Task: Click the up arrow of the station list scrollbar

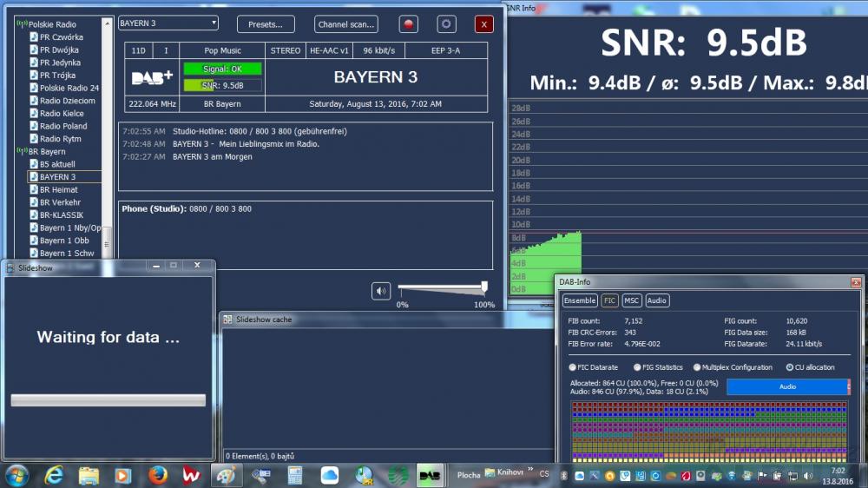Action: (107, 23)
